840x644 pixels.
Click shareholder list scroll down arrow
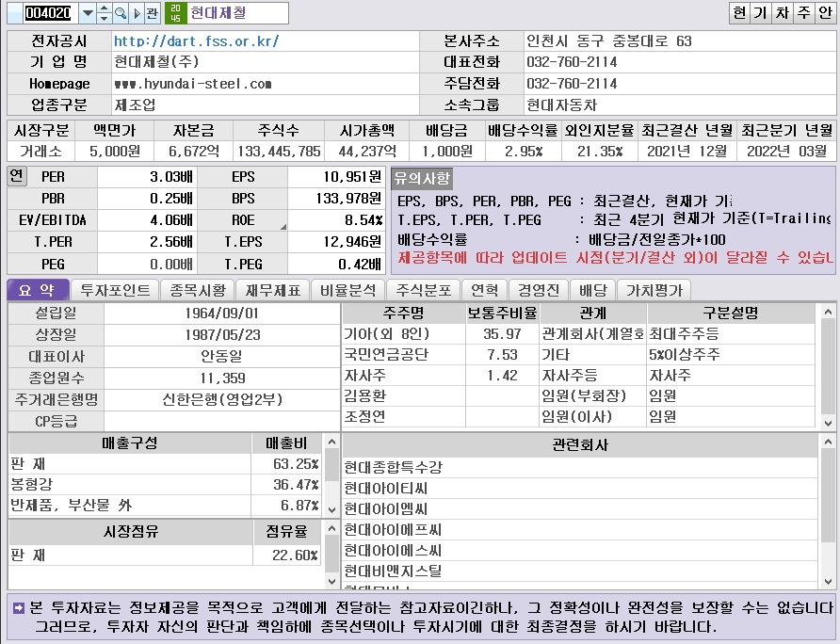click(828, 423)
